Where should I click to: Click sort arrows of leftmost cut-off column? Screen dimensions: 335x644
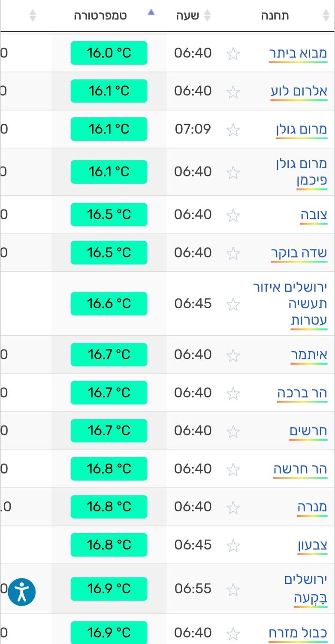(33, 16)
